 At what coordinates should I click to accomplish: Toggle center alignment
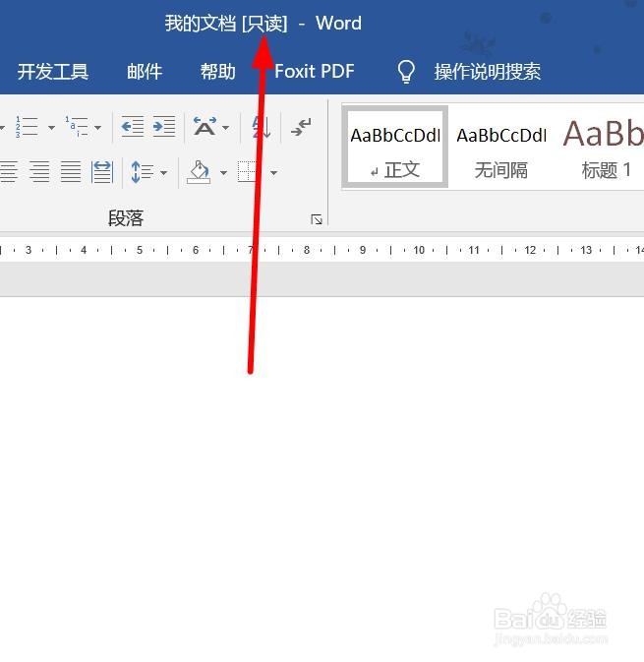tap(9, 172)
